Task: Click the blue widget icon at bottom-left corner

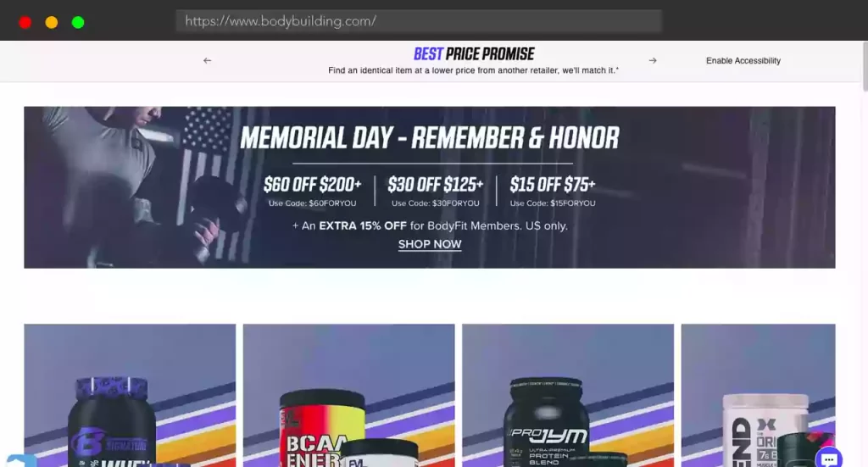Action: [21, 460]
